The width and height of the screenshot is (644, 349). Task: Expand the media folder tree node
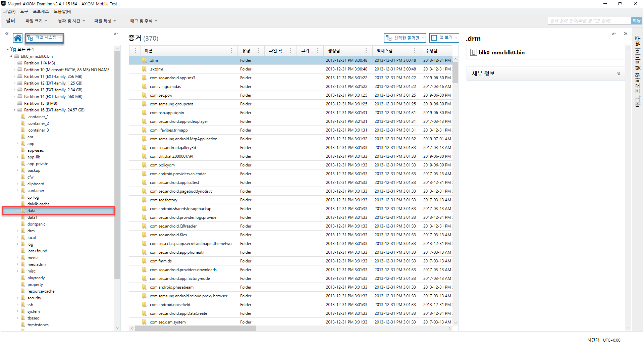pyautogui.click(x=18, y=257)
